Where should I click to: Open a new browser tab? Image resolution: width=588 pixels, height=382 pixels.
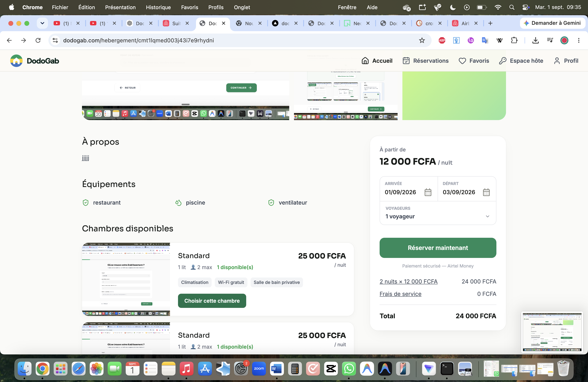tap(490, 23)
